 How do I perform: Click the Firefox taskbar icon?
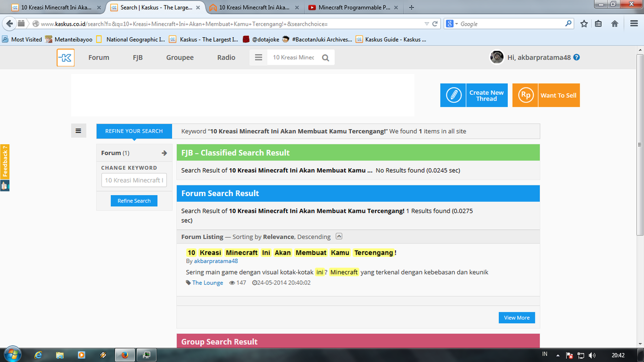pos(125,355)
